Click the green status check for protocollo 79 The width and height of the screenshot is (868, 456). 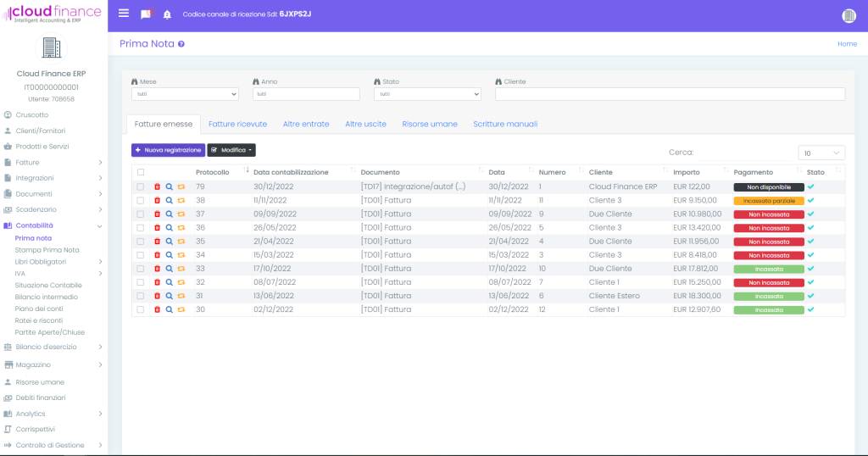click(811, 187)
